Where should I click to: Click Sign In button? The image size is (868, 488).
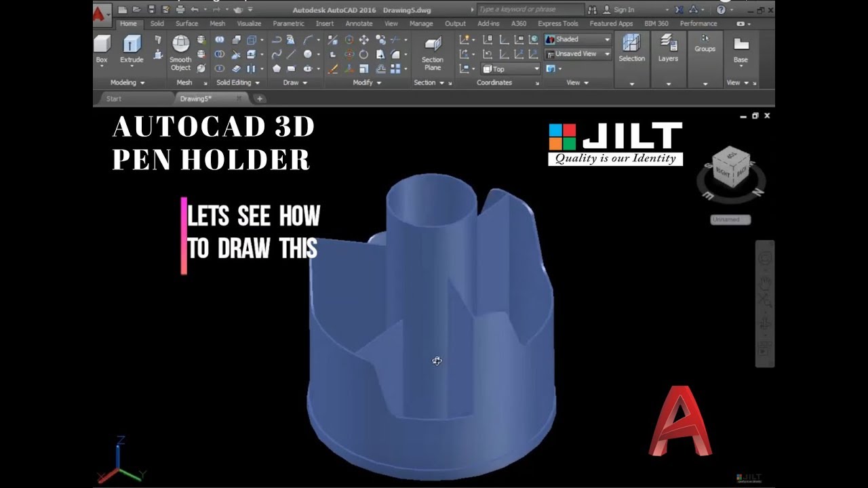tap(618, 10)
